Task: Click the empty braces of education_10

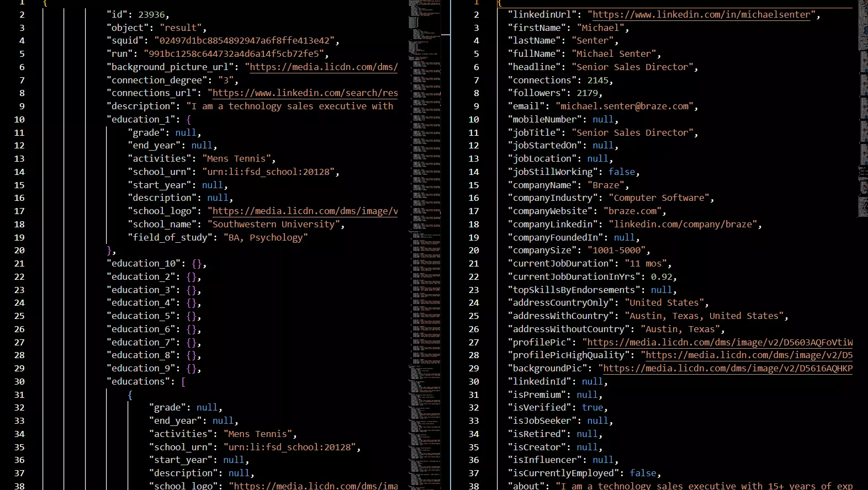Action: click(x=197, y=264)
